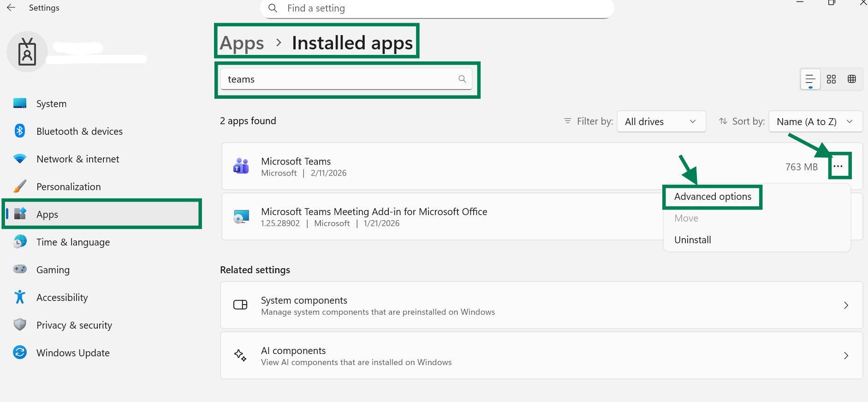Screen dimensions: 868x402
Task: Select Move in the context menu
Action: [686, 218]
